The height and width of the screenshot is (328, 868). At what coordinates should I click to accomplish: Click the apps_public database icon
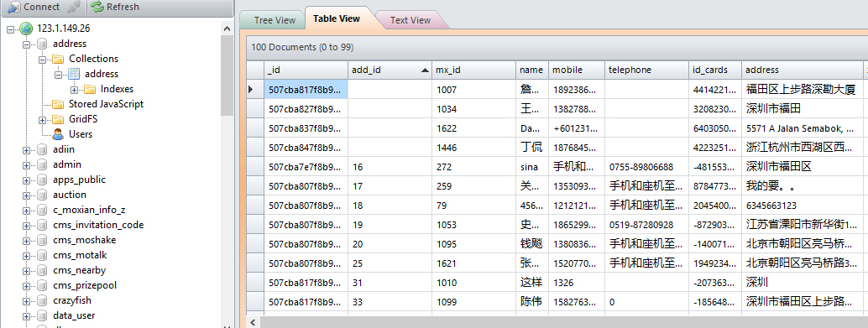click(41, 180)
